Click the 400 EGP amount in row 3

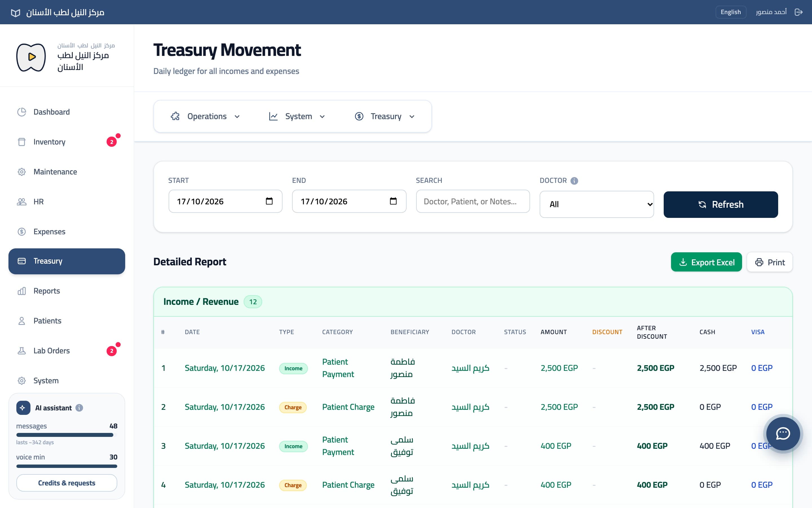point(556,446)
